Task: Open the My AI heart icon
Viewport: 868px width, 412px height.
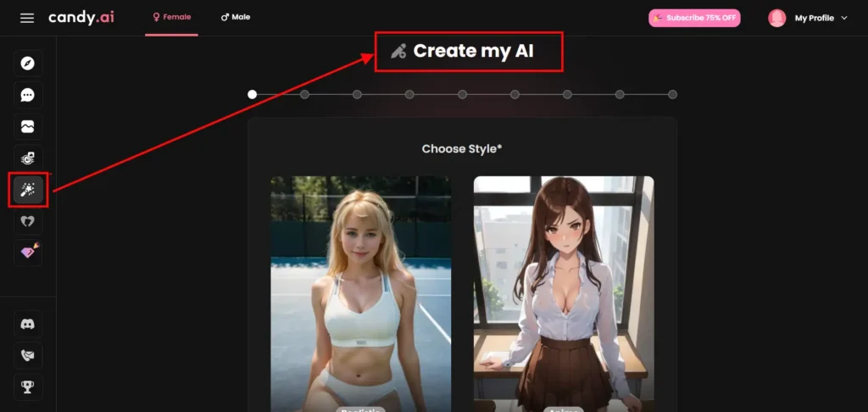Action: coord(28,221)
